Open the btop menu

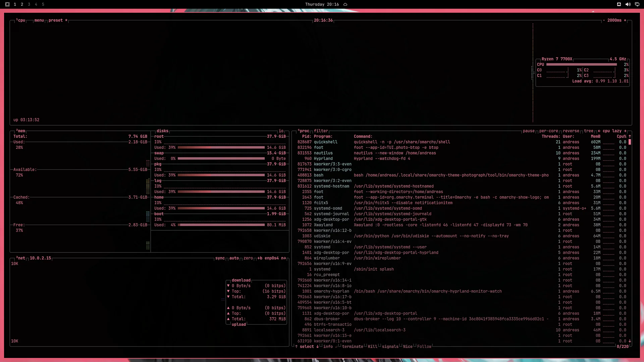39,20
